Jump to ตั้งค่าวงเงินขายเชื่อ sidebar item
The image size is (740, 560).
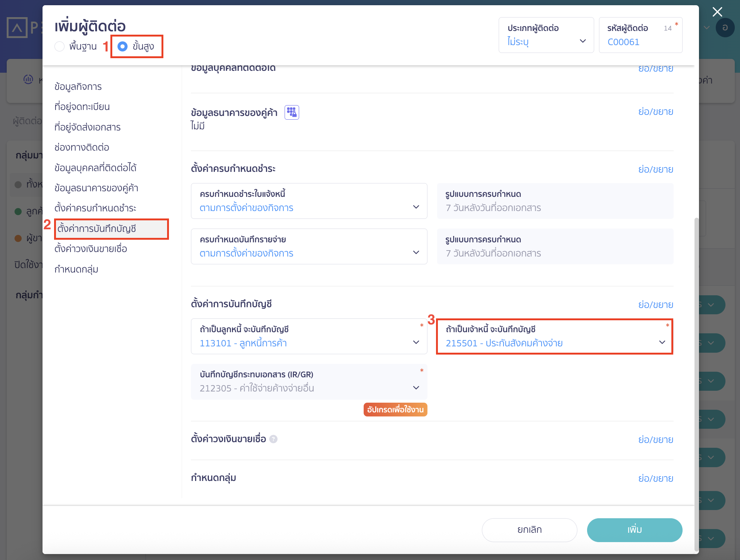[x=91, y=249]
